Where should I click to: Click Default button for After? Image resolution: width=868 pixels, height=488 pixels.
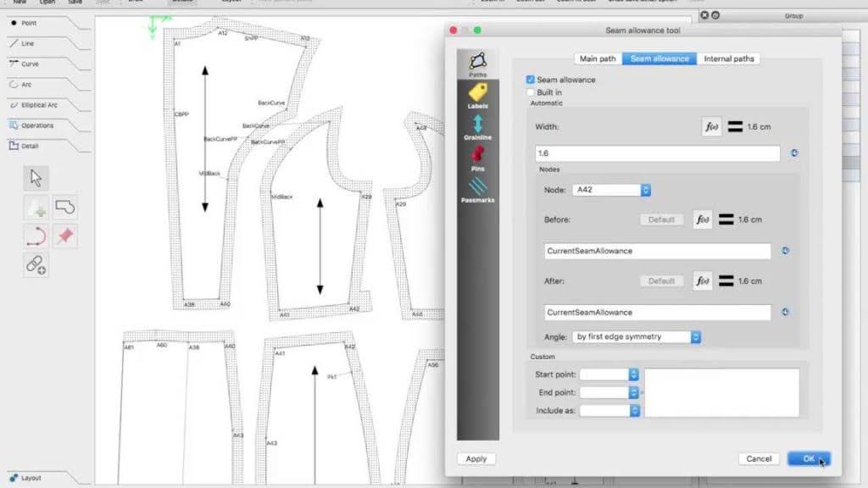(x=661, y=281)
